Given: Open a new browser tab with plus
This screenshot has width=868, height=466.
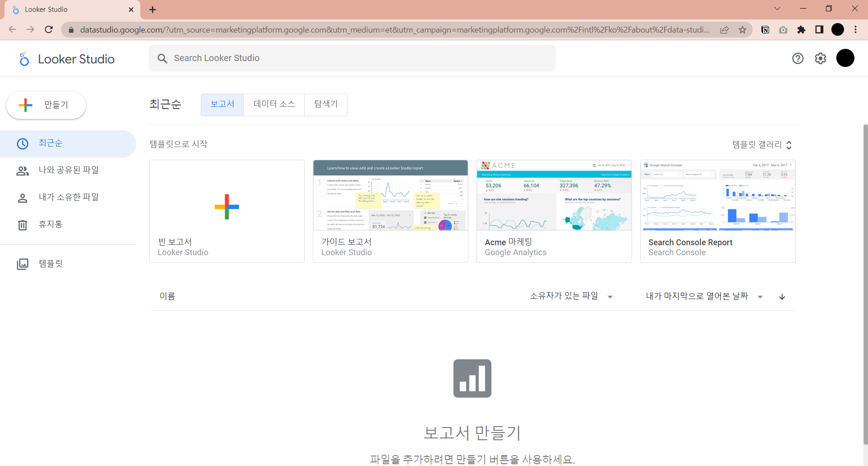Looking at the screenshot, I should point(153,10).
